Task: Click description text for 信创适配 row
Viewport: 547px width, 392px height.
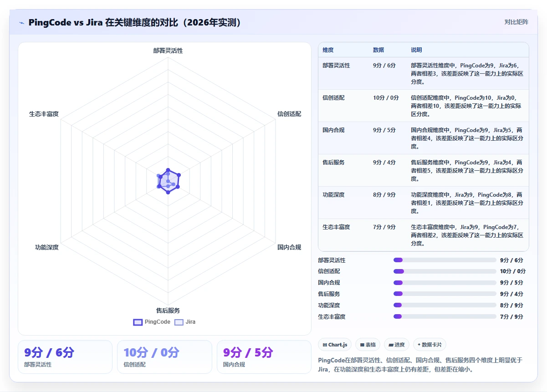Action: (466, 106)
